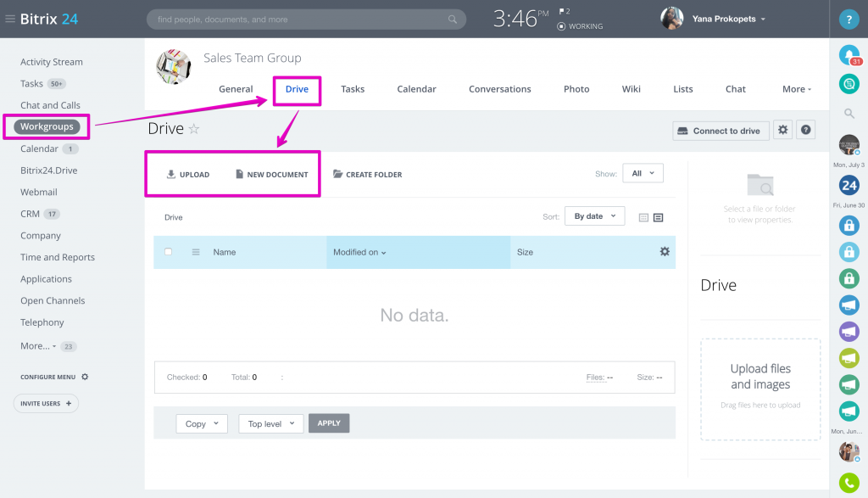This screenshot has height=498, width=868.
Task: Open the first blue padlock chat icon
Action: (849, 226)
